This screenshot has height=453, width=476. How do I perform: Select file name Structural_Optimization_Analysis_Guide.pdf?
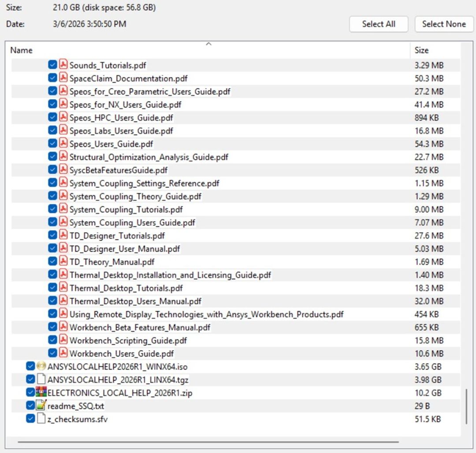point(149,157)
